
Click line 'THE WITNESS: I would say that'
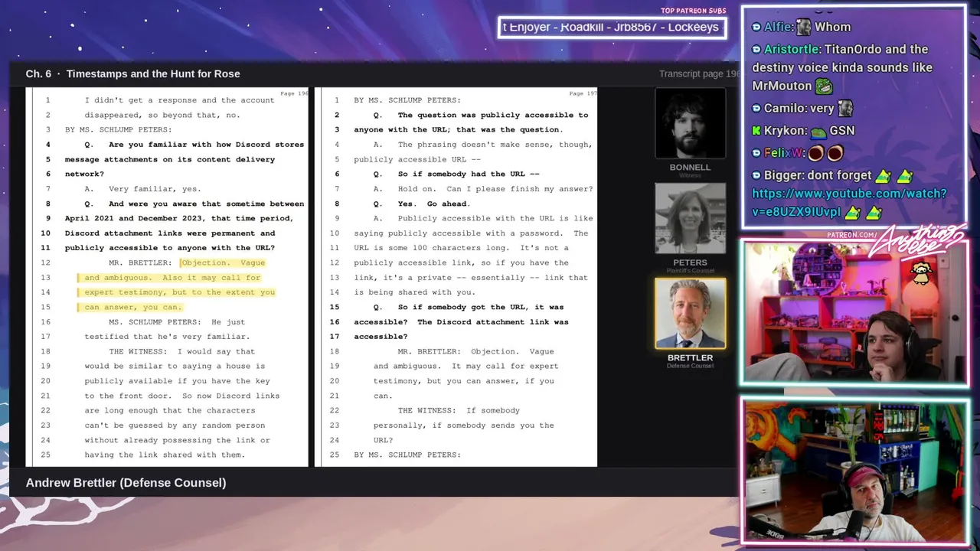pos(181,351)
